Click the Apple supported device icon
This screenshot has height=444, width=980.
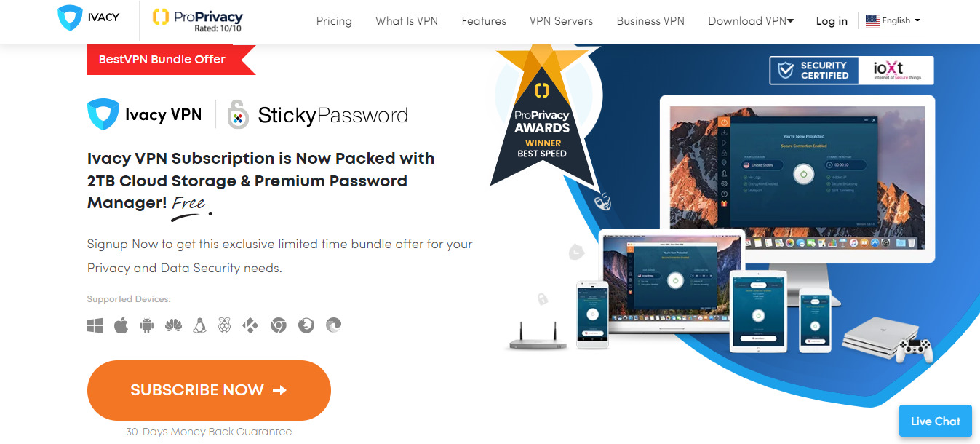pos(121,325)
